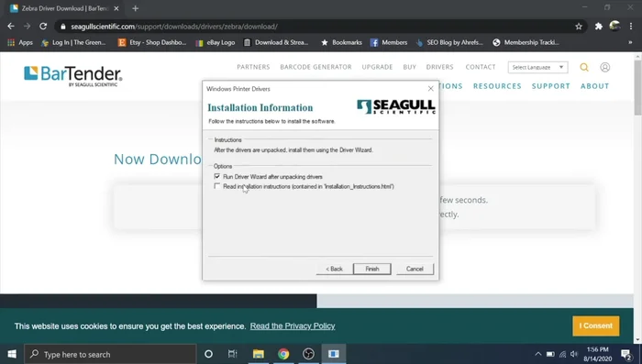
Task: Open the Facebook Members bookmark
Action: coord(389,42)
